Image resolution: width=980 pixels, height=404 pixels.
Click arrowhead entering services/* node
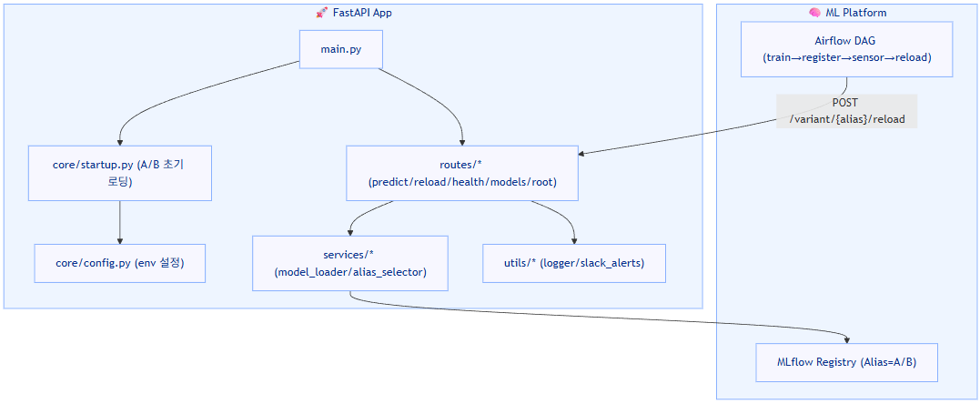click(350, 232)
